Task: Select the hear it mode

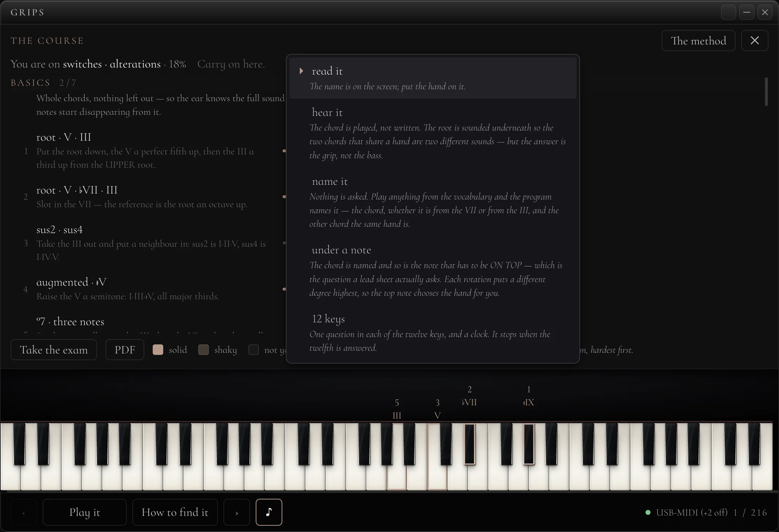Action: pyautogui.click(x=433, y=133)
